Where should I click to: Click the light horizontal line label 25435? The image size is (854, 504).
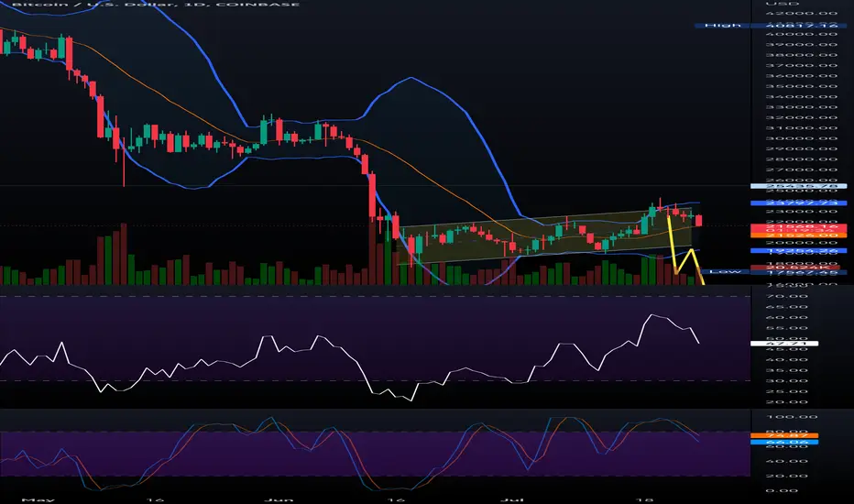point(798,186)
